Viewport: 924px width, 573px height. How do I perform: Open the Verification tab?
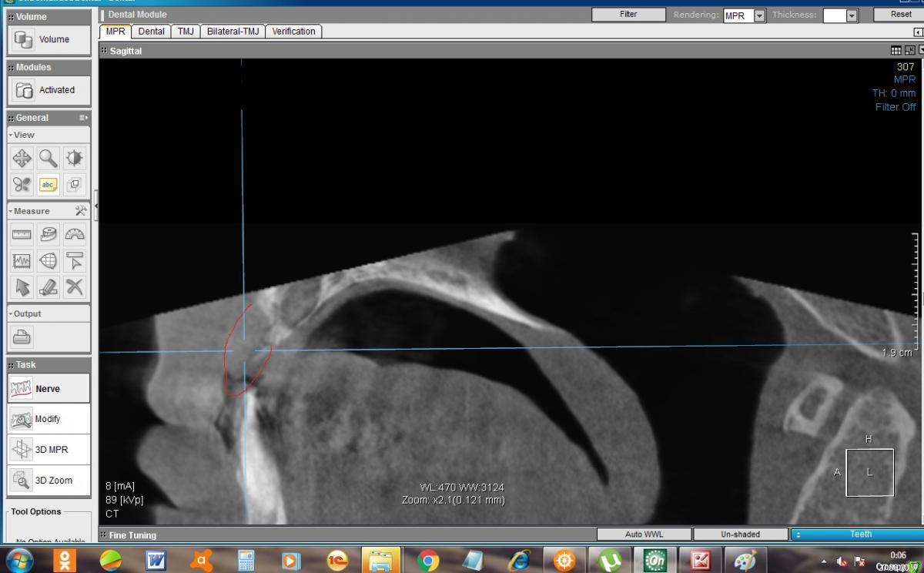[x=293, y=32]
